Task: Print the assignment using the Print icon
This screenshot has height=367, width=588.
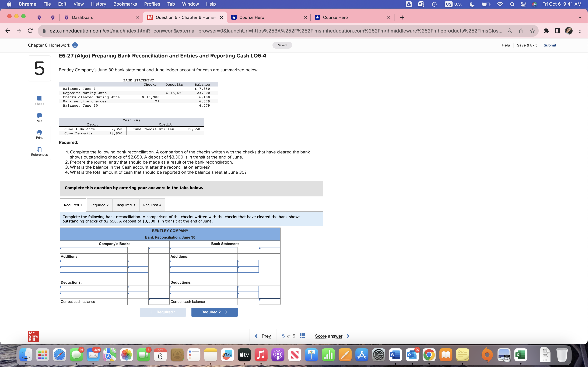Action: 39,134
